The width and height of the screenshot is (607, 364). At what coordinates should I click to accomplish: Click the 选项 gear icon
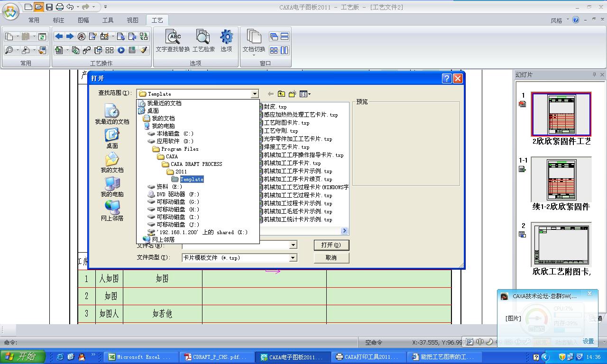click(226, 38)
